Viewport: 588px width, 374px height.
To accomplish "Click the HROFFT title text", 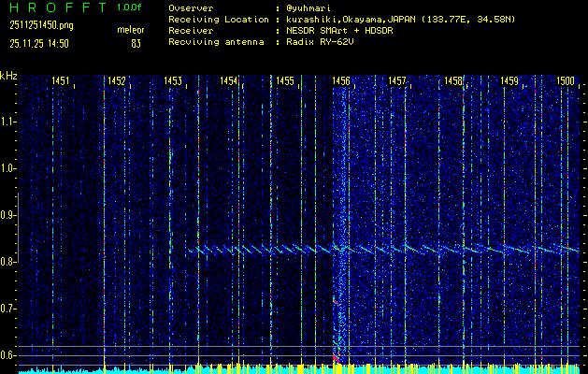I will pyautogui.click(x=56, y=7).
